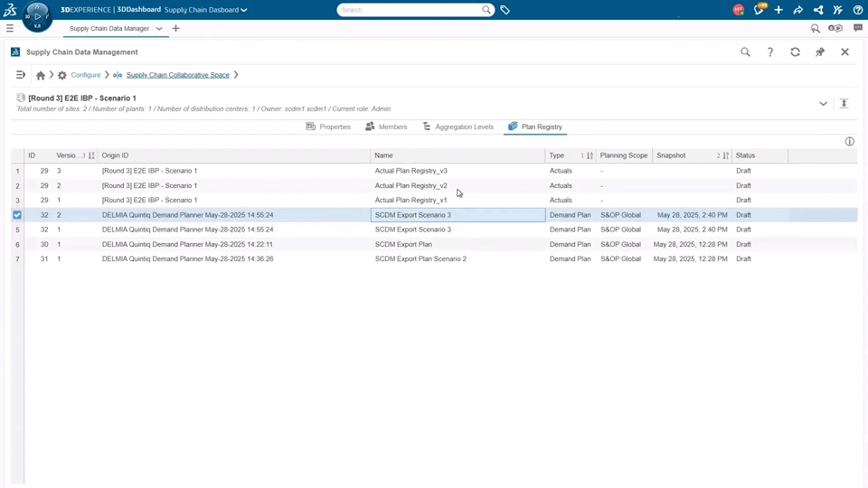Click row number 1 header
868x488 pixels.
coord(17,171)
